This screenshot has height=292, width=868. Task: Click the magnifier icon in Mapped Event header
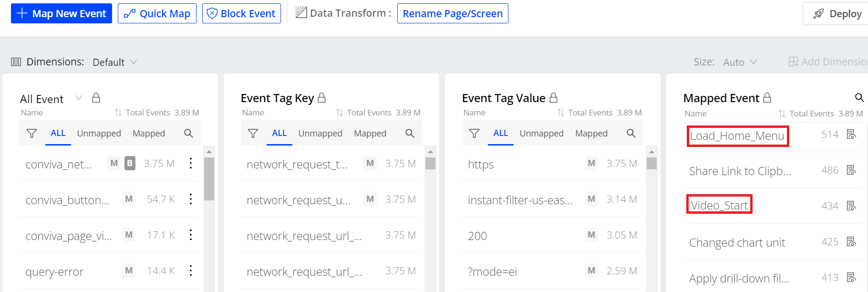coord(859,98)
